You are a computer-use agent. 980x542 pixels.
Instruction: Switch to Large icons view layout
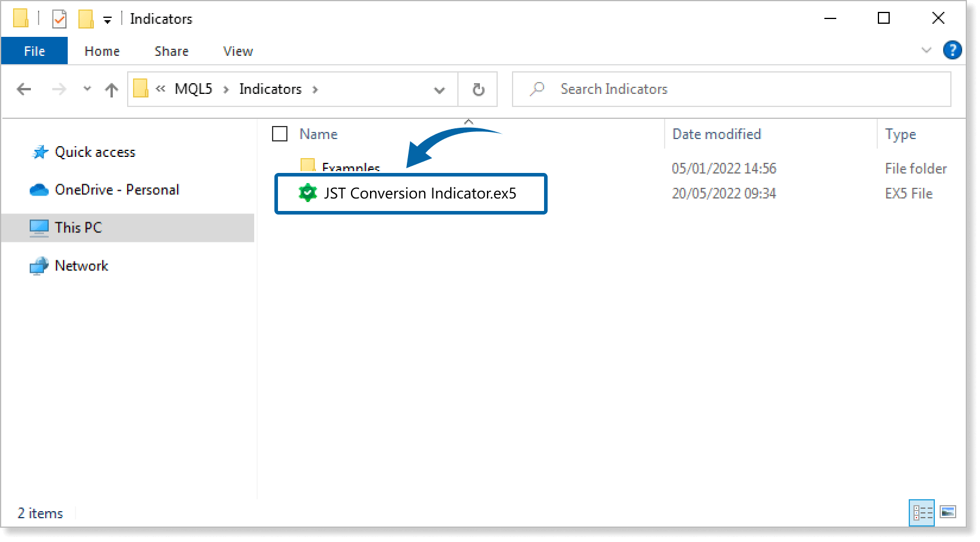[x=948, y=512]
